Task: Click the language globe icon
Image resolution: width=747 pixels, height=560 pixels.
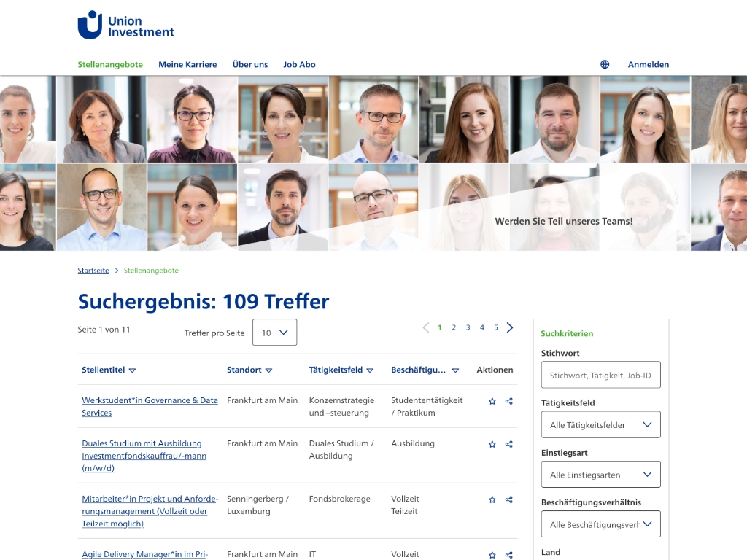Action: (x=604, y=64)
